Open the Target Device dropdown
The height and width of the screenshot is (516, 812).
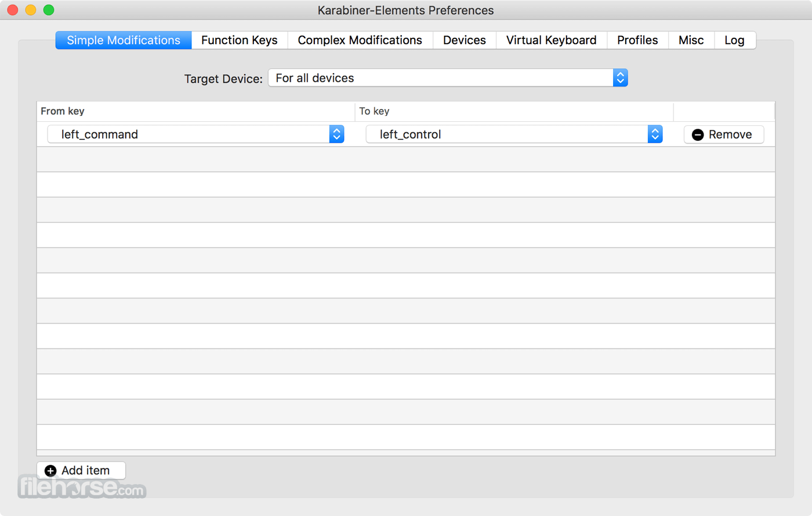point(448,78)
